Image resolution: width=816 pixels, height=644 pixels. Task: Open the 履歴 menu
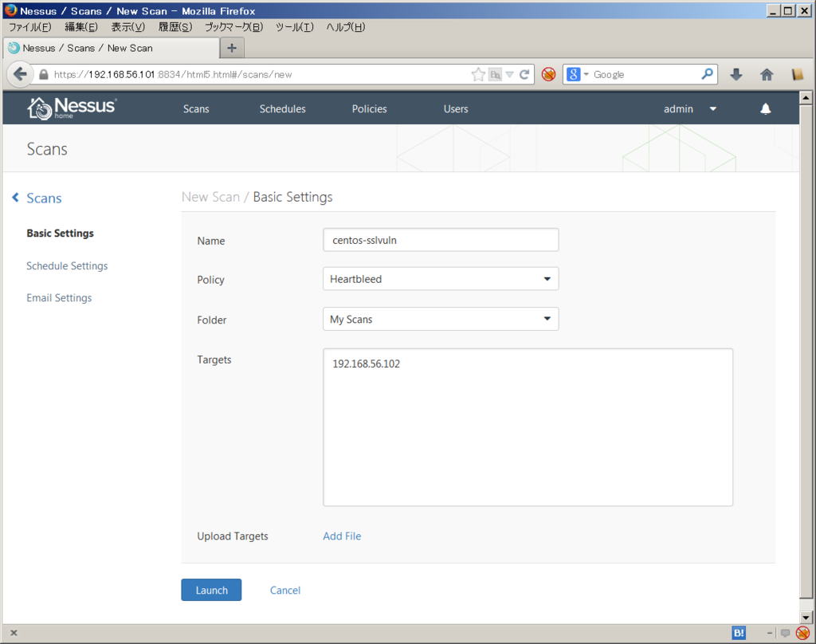[x=175, y=27]
